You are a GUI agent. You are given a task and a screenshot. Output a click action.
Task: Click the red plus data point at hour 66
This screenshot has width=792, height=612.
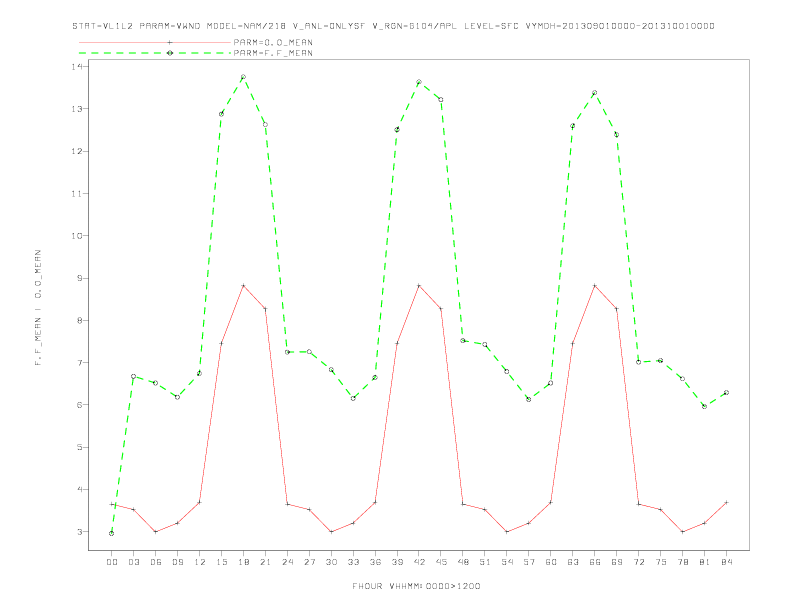(x=595, y=286)
